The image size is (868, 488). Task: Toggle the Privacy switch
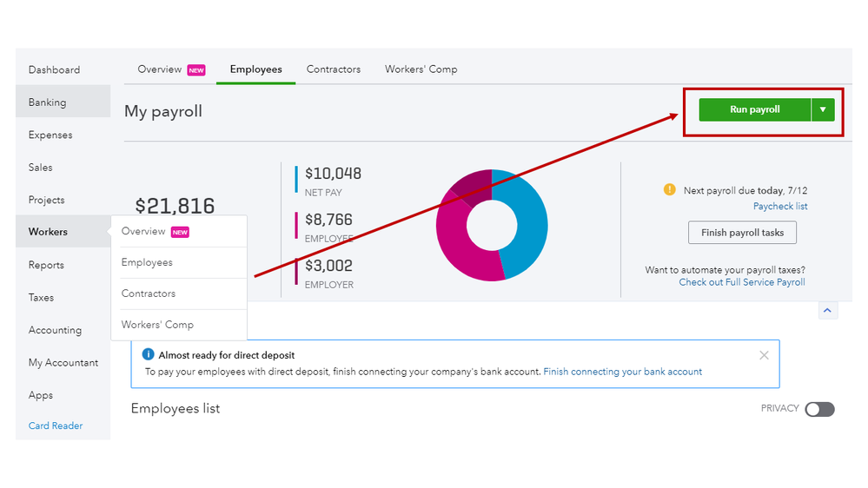[819, 410]
